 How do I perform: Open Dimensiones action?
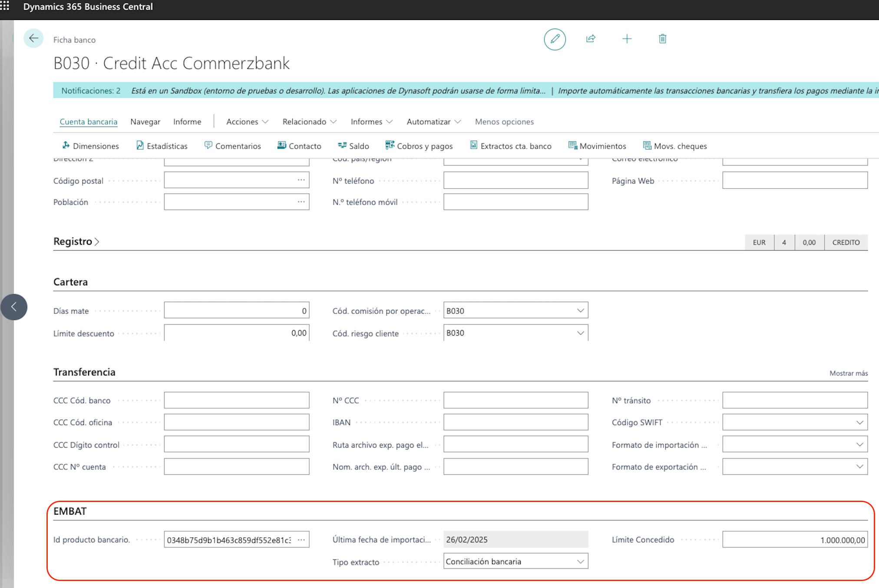[x=90, y=146]
